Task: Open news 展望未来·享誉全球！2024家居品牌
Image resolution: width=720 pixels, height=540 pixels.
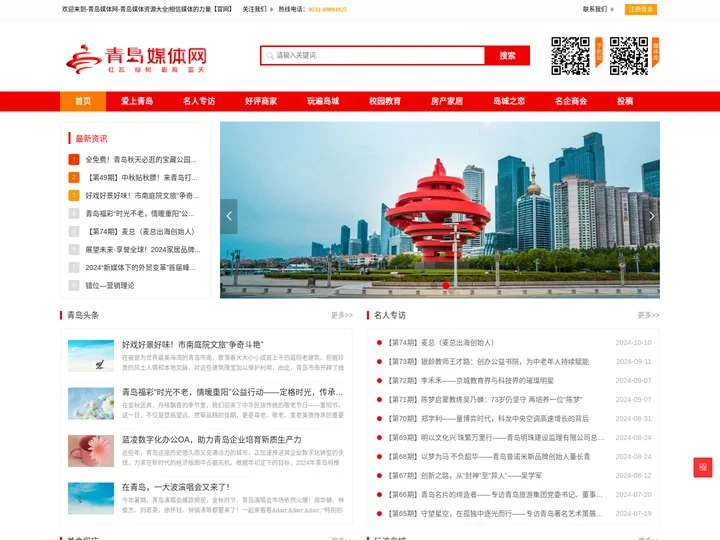Action: (x=143, y=249)
